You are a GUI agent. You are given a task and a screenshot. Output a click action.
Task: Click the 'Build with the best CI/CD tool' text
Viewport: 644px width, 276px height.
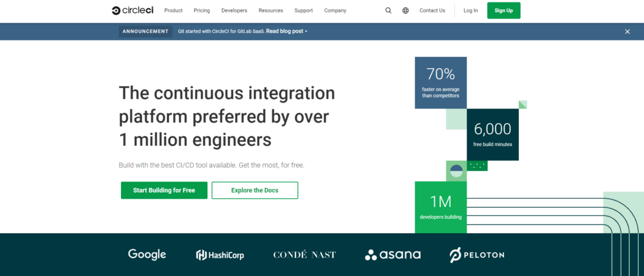tap(212, 166)
